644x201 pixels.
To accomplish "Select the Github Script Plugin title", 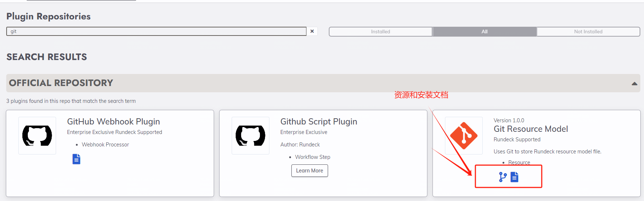I will click(319, 122).
